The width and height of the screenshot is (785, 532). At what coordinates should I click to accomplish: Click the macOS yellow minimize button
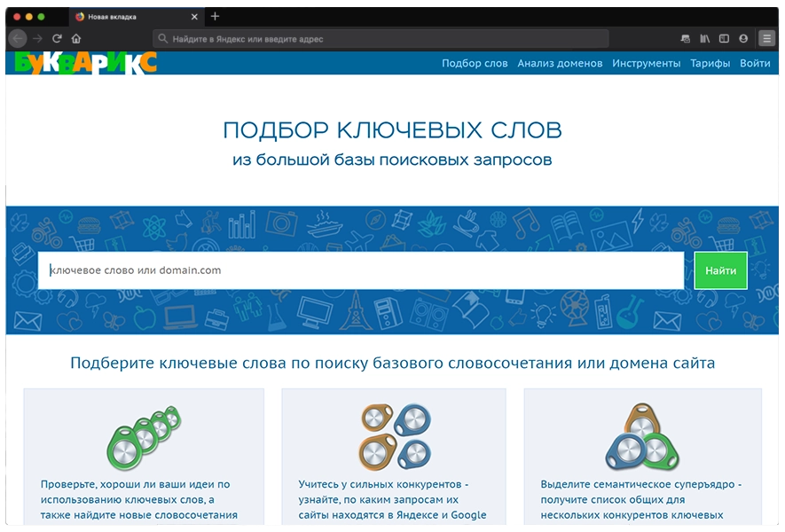28,17
